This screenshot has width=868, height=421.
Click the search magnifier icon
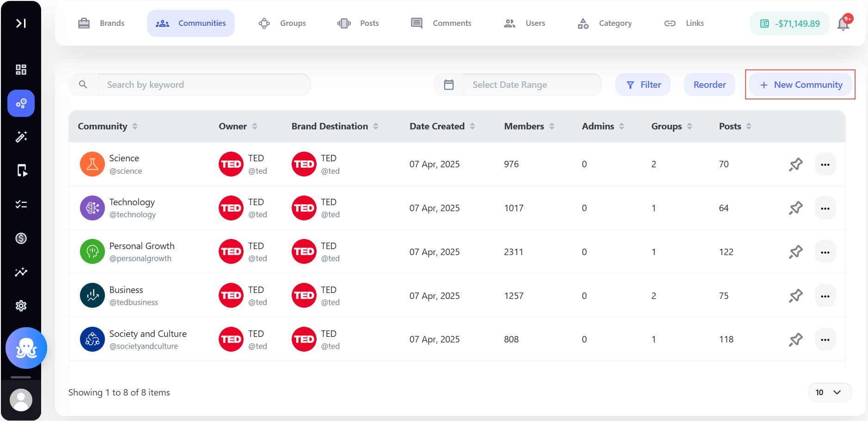83,85
